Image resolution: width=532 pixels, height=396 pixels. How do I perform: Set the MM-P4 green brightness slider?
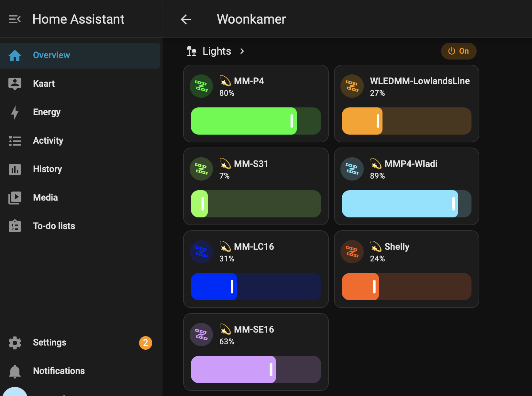point(256,121)
